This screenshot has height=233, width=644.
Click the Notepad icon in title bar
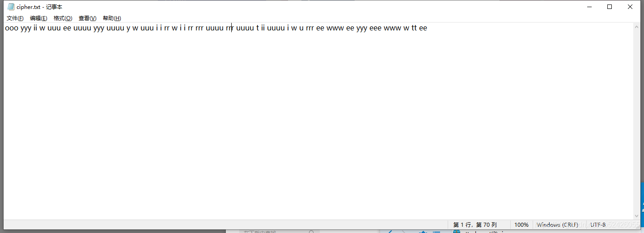pyautogui.click(x=11, y=7)
